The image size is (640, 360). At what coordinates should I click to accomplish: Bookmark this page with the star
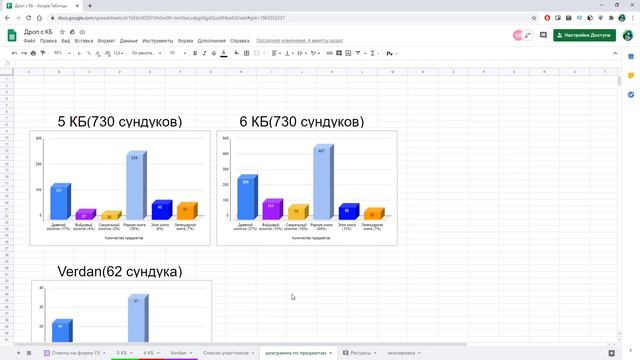click(534, 18)
